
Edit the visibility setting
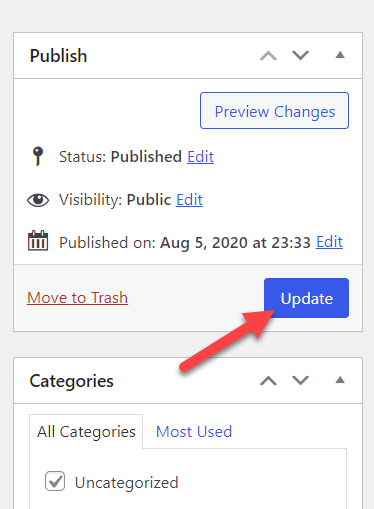189,200
